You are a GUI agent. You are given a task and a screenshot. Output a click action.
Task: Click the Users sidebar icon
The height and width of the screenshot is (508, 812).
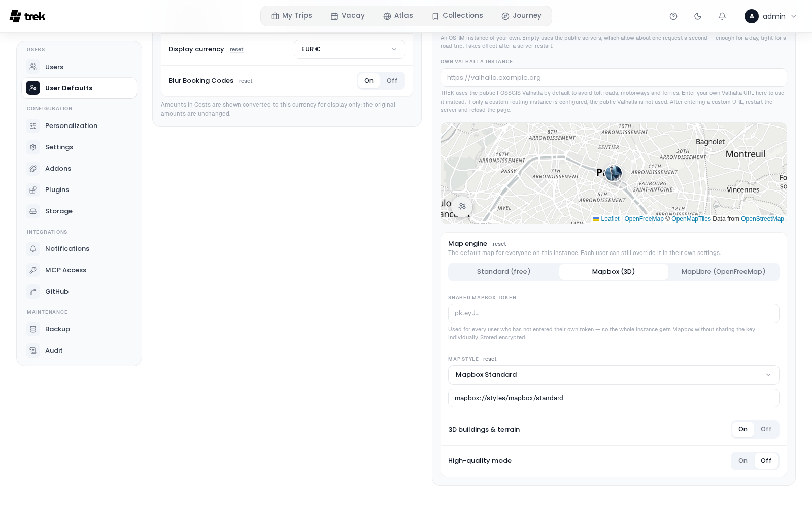click(x=33, y=67)
